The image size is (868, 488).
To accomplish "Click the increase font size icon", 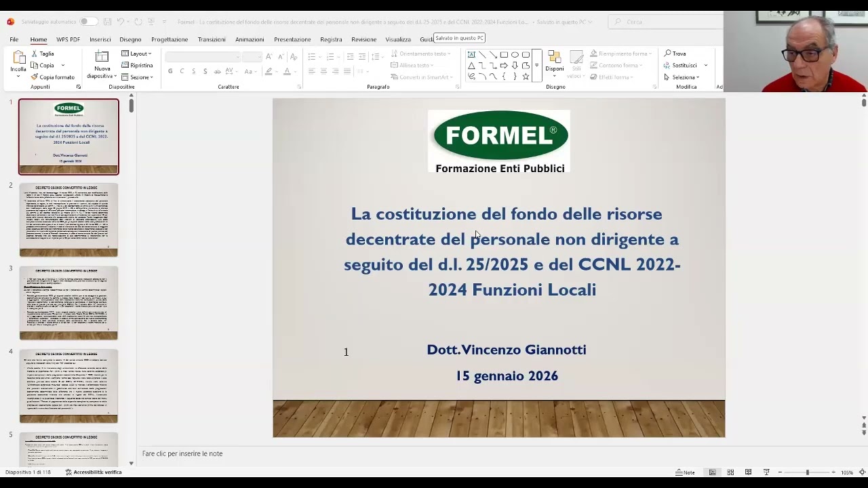I will tap(269, 57).
